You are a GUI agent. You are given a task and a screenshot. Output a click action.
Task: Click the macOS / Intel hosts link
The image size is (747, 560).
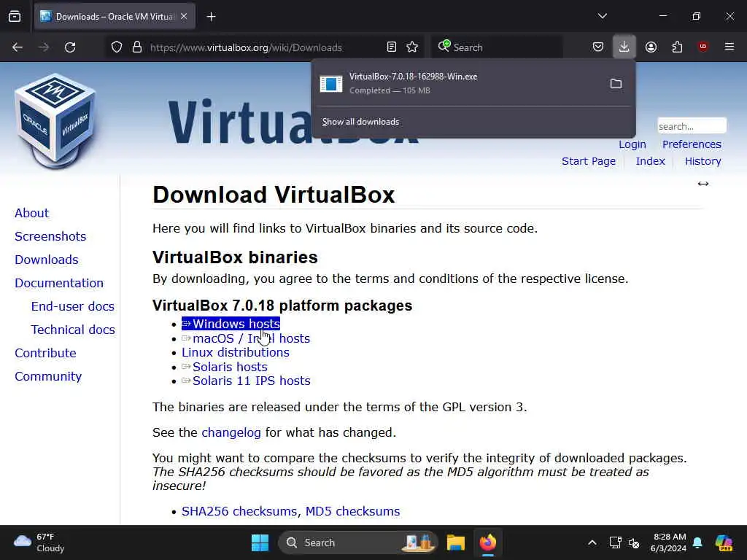[x=246, y=338]
